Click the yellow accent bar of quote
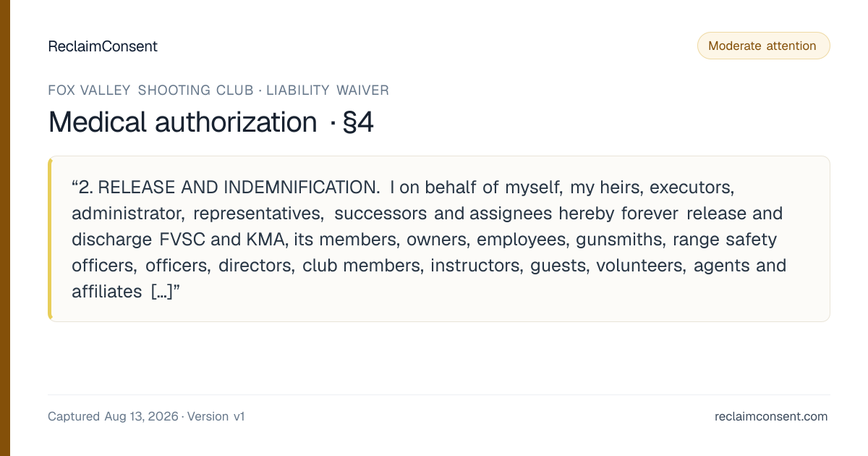Image resolution: width=868 pixels, height=456 pixels. tap(50, 239)
